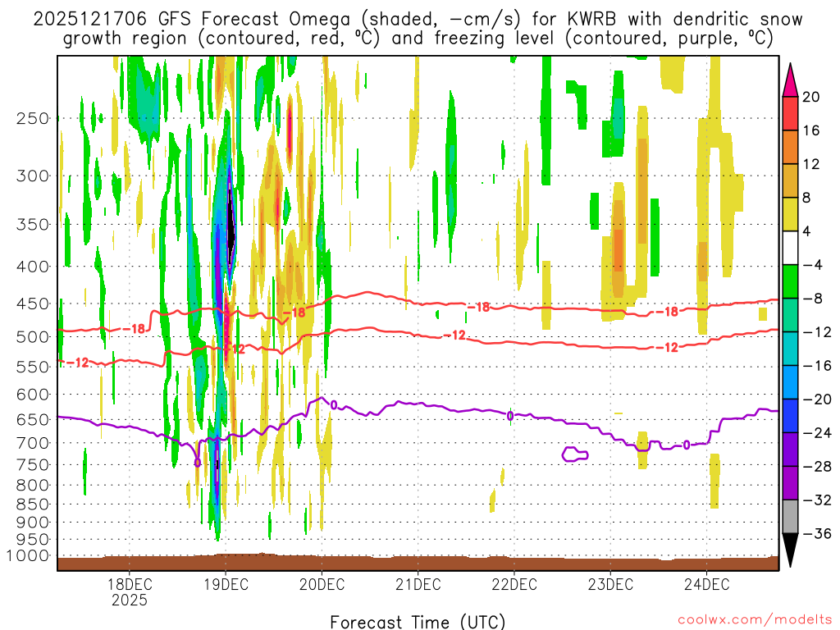Click the 500 pressure level label
This screenshot has height=630, width=840.
(33, 337)
